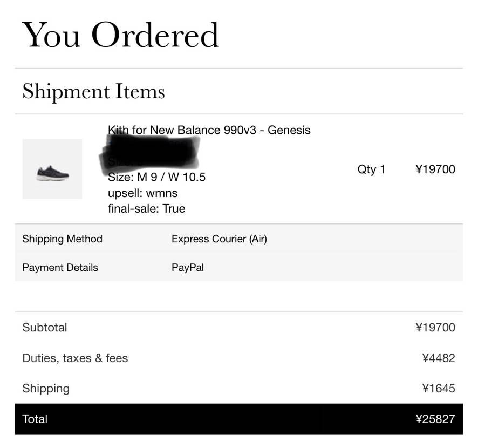Open the Kith for New Balance 990v3 product title
Screen dimensions: 478x448
(209, 130)
